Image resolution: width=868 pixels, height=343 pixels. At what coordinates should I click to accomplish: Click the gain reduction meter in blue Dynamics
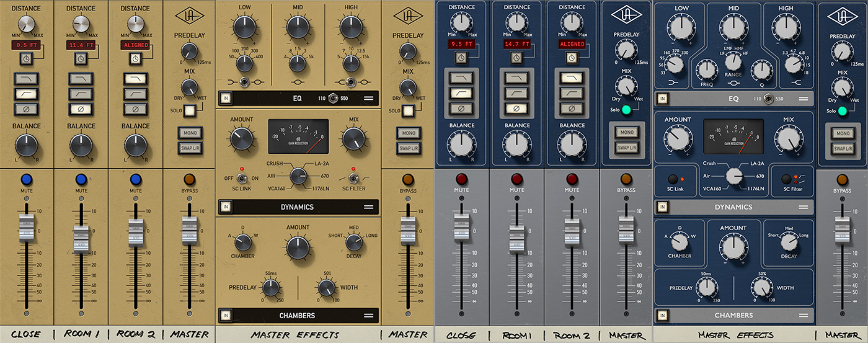pyautogui.click(x=734, y=136)
